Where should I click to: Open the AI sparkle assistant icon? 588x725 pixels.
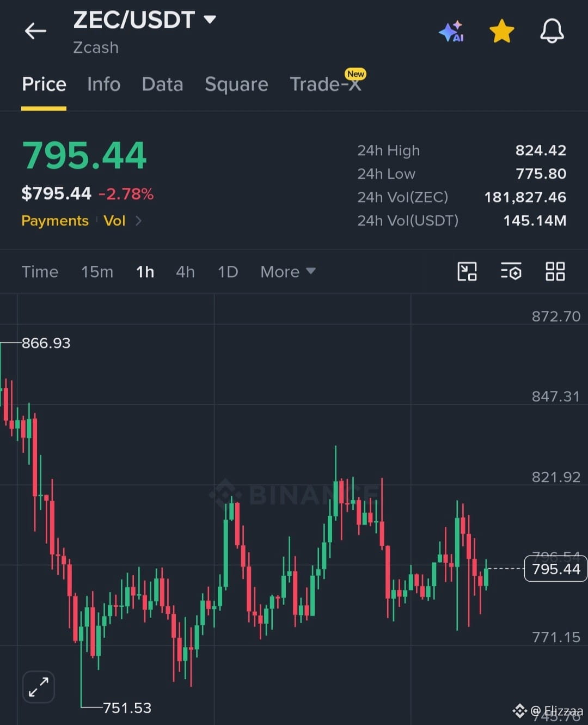451,31
